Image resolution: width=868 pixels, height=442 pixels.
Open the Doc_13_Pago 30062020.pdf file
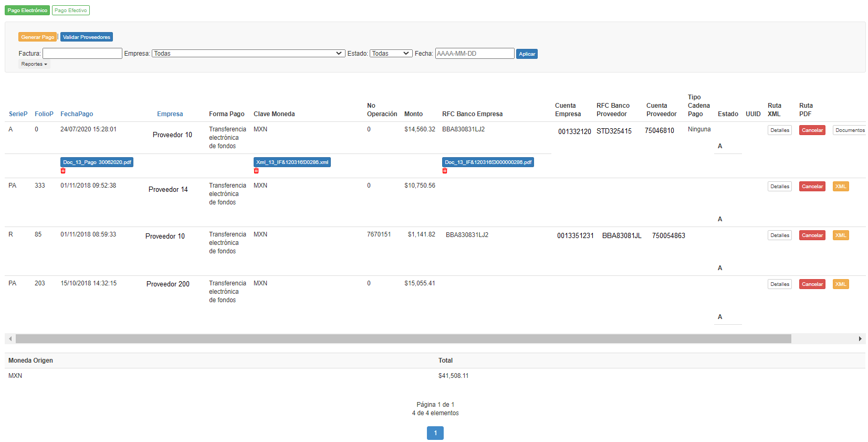click(97, 162)
